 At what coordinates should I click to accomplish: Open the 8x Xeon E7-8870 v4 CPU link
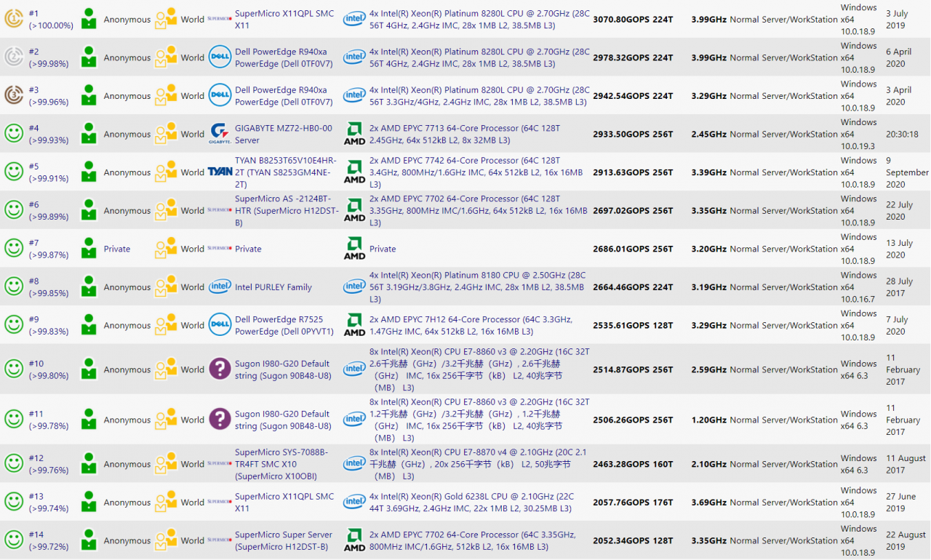pyautogui.click(x=478, y=464)
